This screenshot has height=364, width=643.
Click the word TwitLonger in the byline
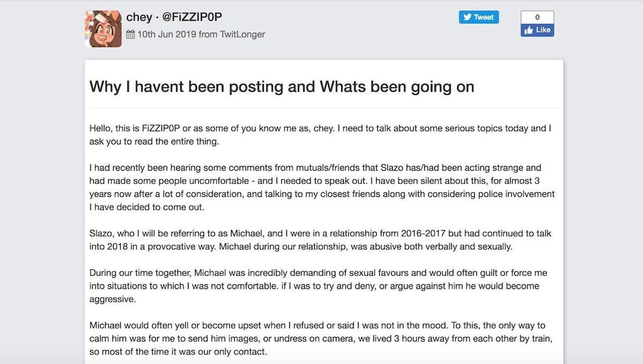[x=242, y=35]
